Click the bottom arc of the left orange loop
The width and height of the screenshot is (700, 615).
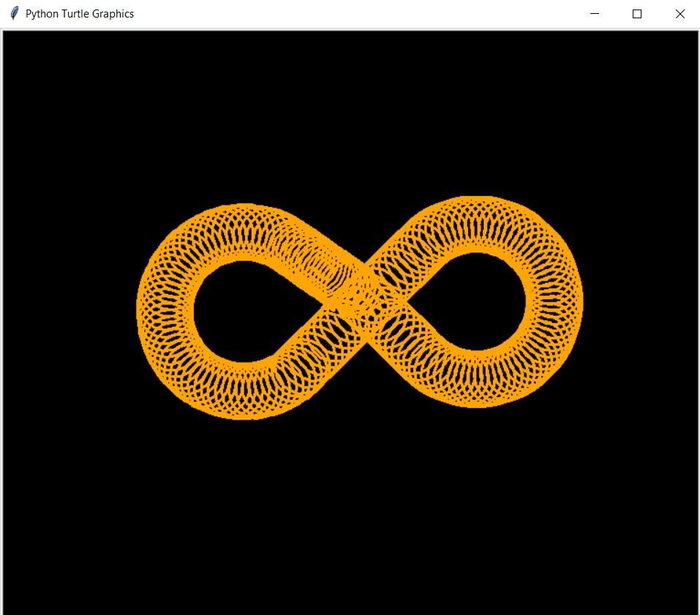tap(244, 391)
